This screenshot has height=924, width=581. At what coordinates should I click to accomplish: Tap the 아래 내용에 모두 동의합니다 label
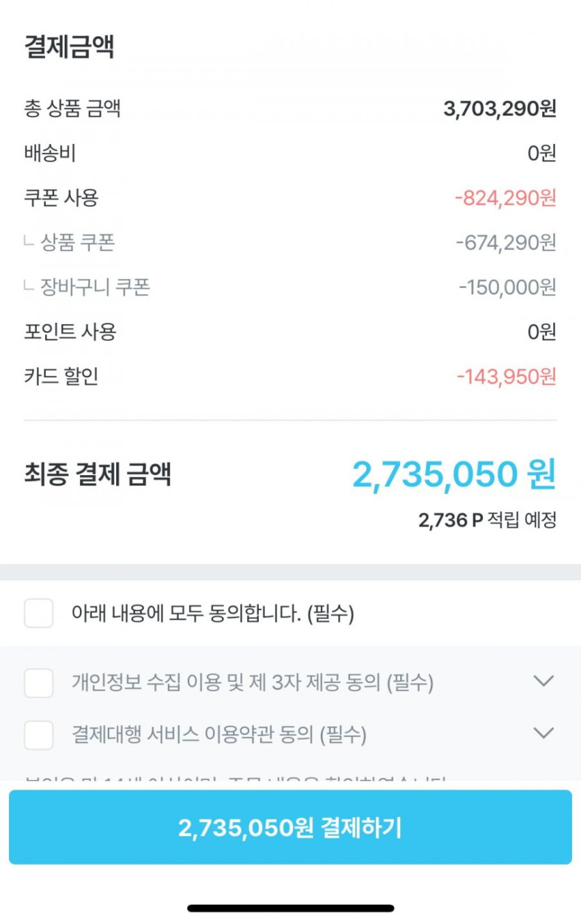[213, 614]
